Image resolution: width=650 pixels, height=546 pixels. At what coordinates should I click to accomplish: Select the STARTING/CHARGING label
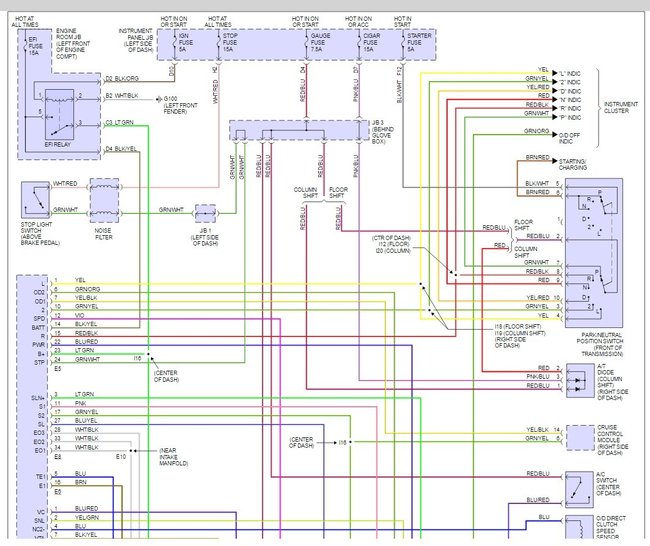pyautogui.click(x=572, y=165)
